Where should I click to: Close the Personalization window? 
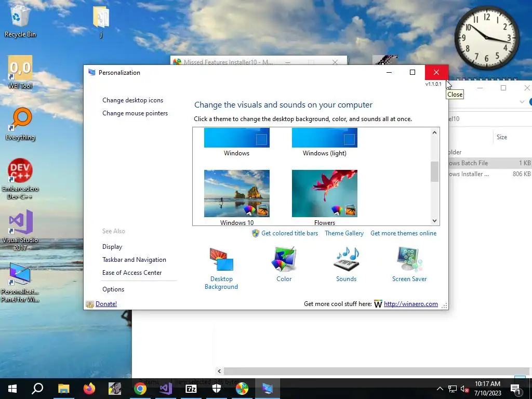436,72
